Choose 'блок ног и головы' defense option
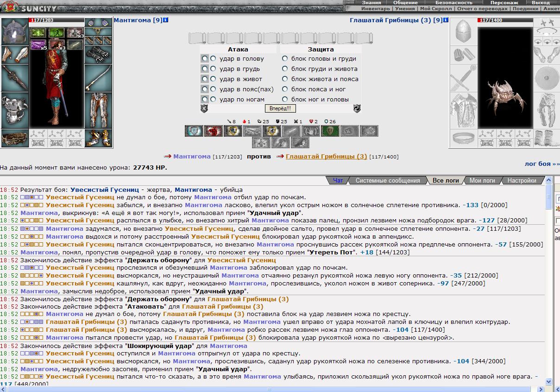 pos(285,99)
